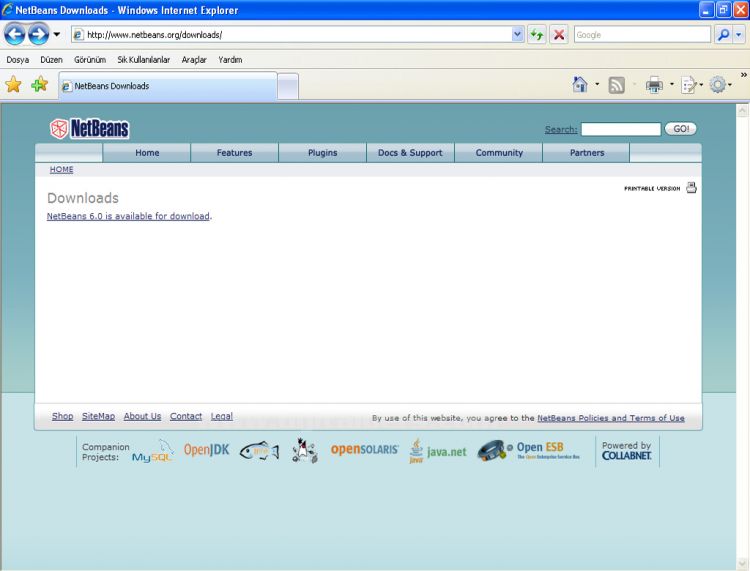Click the java.net logo
The width and height of the screenshot is (750, 571).
(x=438, y=451)
